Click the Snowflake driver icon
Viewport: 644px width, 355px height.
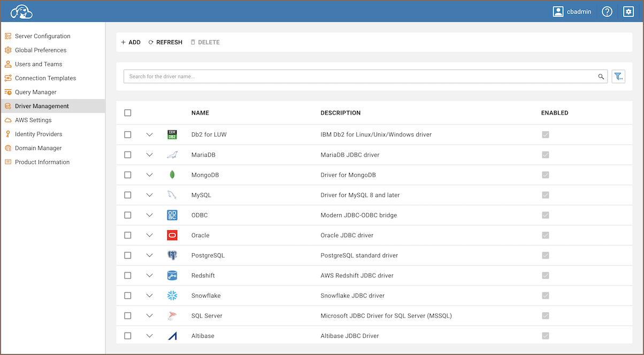click(172, 296)
